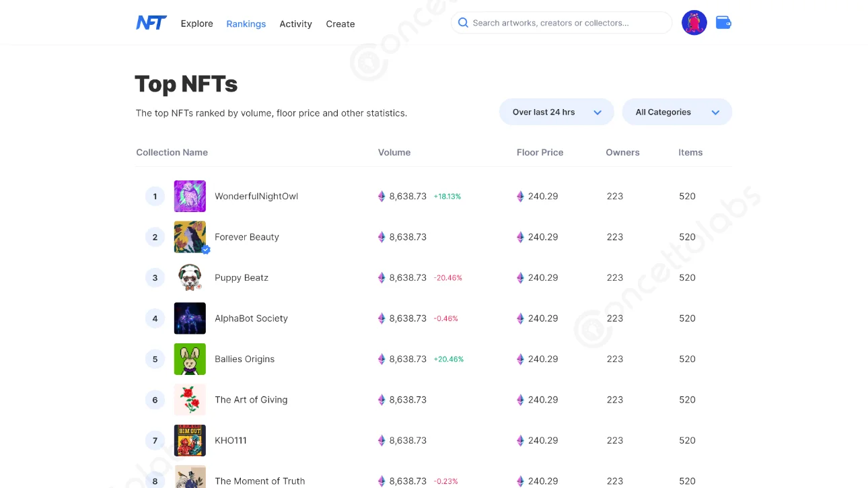Open the KHO111 collection thumbnail

click(190, 440)
